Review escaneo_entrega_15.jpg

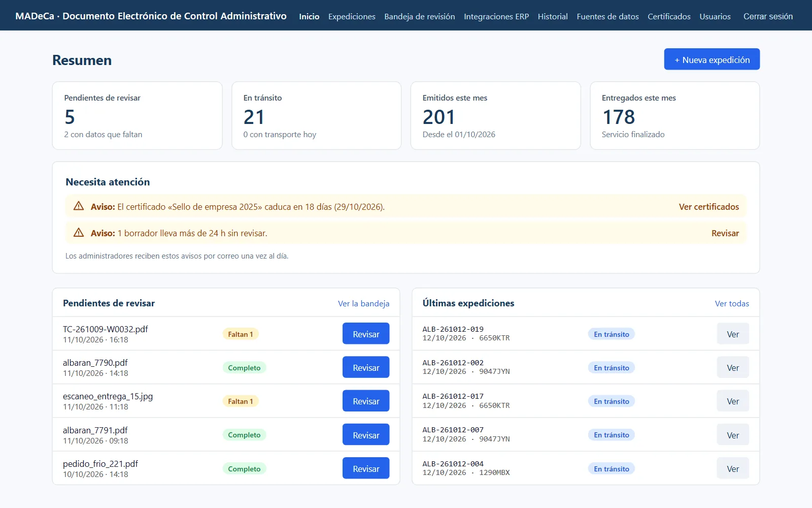pos(366,401)
